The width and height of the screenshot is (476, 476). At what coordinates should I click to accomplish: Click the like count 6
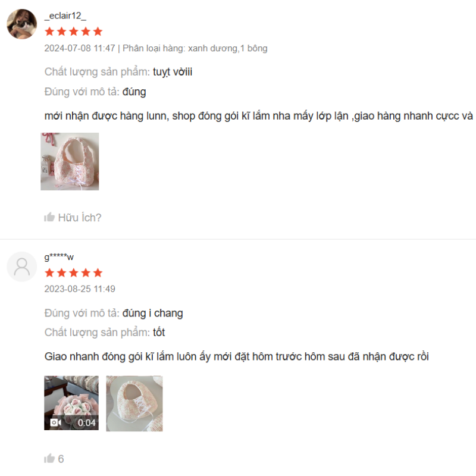(x=61, y=459)
